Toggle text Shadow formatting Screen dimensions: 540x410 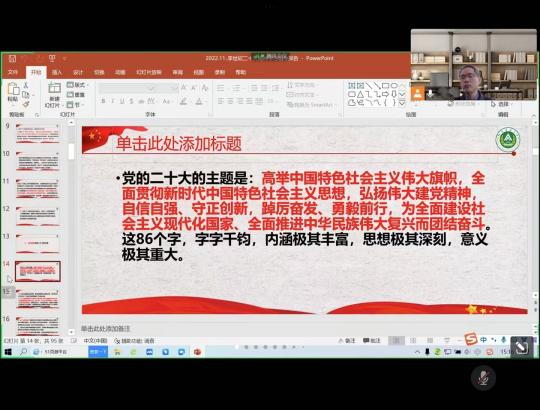131,101
